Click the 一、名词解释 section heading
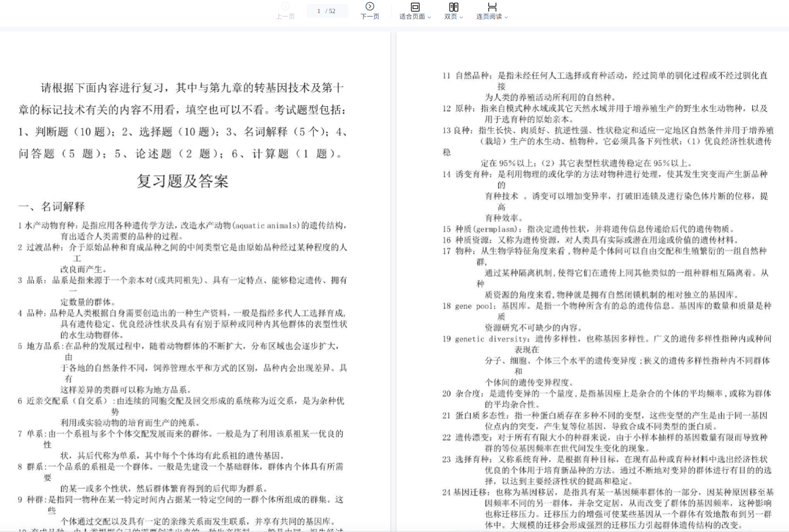Image resolution: width=789 pixels, height=532 pixels. click(51, 206)
